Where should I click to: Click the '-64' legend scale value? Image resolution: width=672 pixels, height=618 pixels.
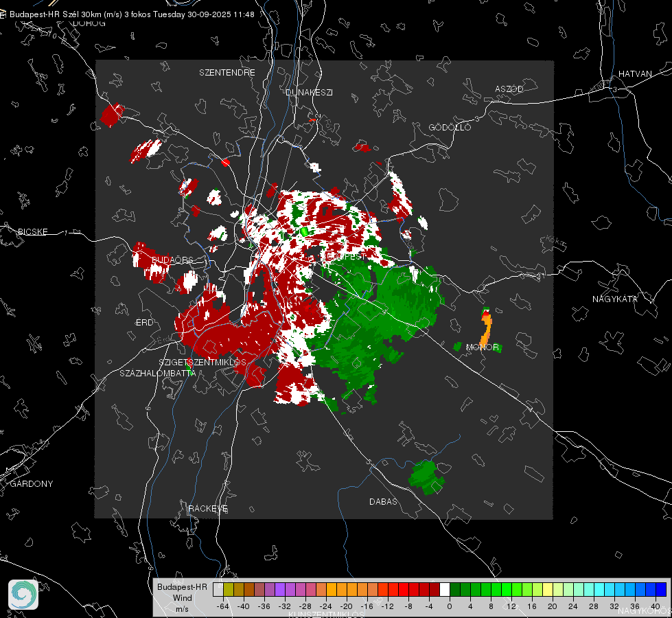click(223, 606)
